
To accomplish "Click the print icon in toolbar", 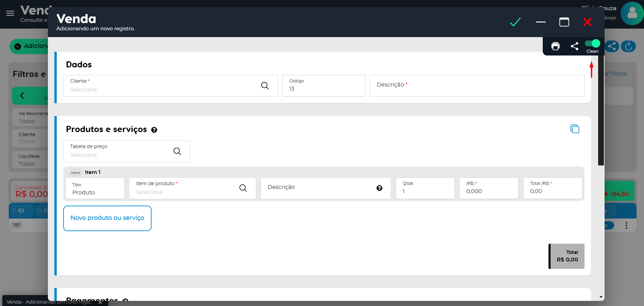I will (x=555, y=46).
